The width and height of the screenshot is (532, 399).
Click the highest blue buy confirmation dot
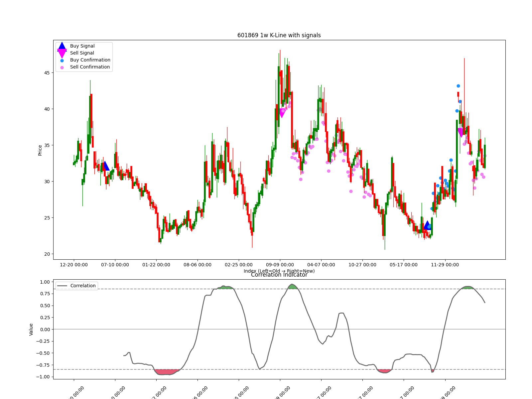[x=458, y=86]
